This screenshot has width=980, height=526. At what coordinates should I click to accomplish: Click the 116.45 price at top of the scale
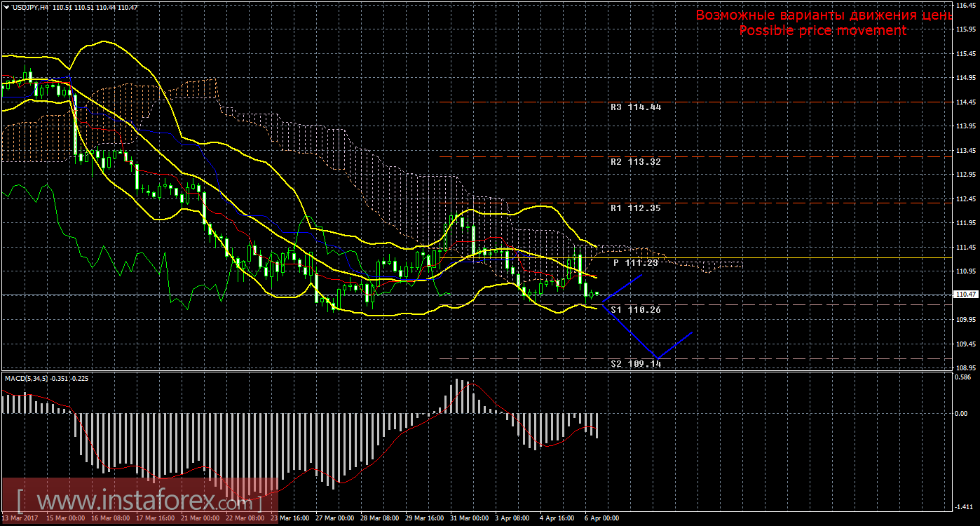tap(967, 5)
